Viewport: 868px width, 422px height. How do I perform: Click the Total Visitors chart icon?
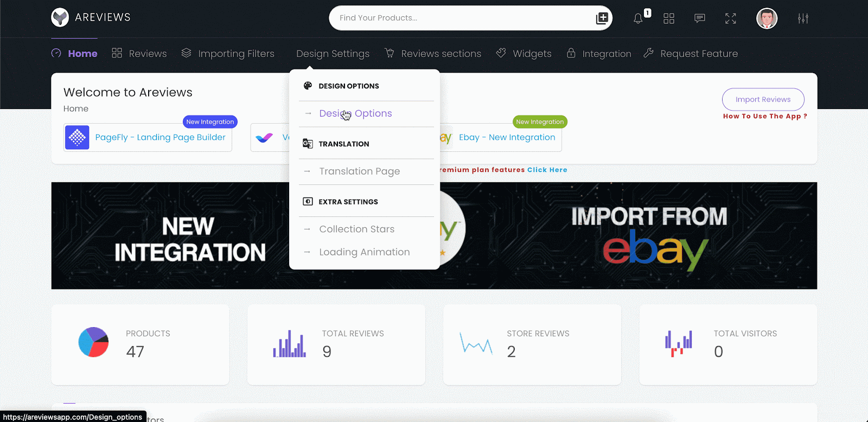tap(679, 343)
